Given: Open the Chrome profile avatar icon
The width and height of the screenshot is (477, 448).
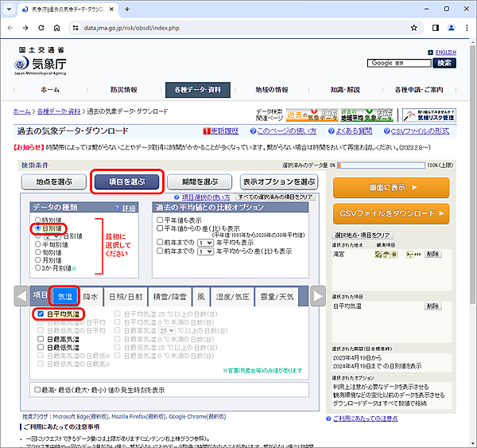Looking at the screenshot, I should [x=451, y=28].
